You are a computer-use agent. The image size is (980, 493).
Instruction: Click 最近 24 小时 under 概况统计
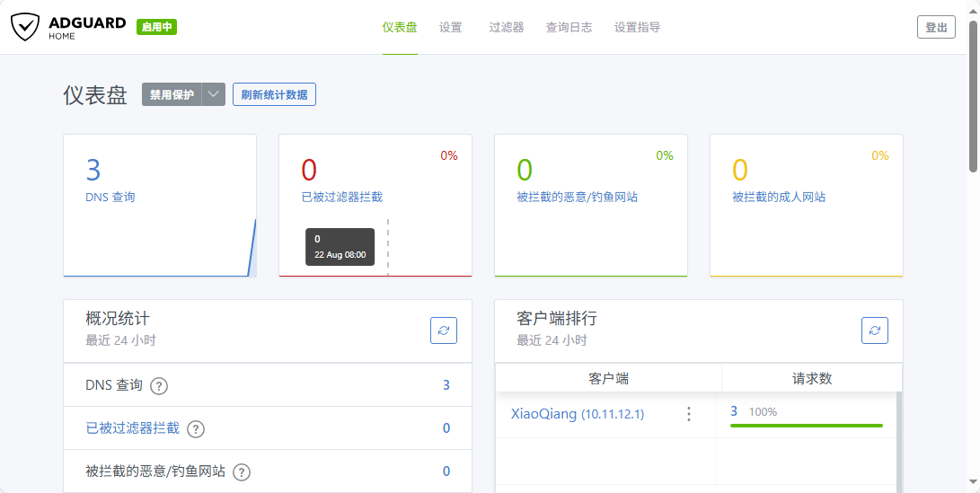120,340
